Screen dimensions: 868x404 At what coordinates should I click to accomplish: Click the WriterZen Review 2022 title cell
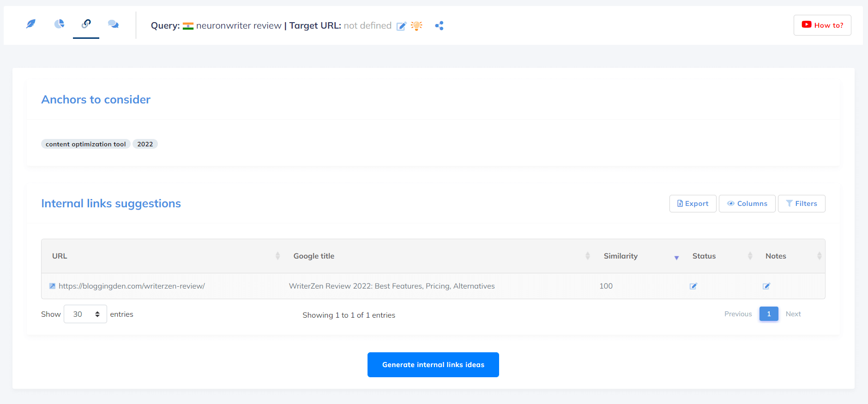392,286
